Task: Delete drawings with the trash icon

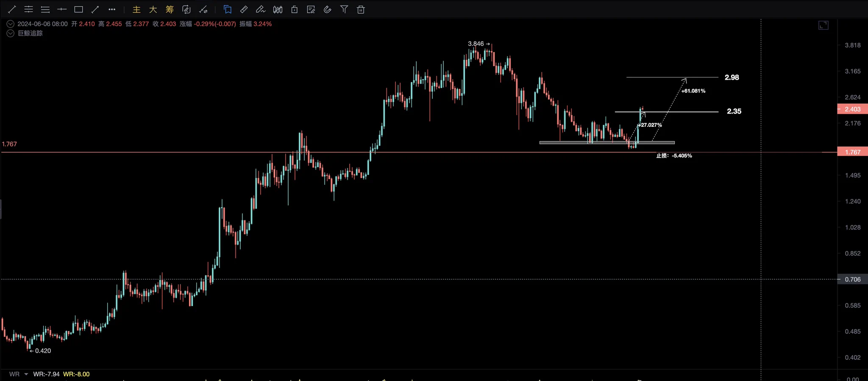Action: coord(361,9)
